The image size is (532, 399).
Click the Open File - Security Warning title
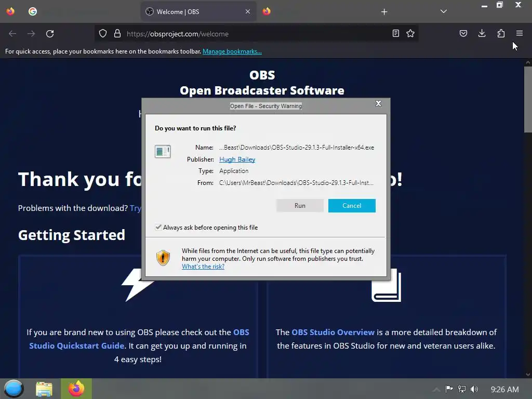click(265, 106)
